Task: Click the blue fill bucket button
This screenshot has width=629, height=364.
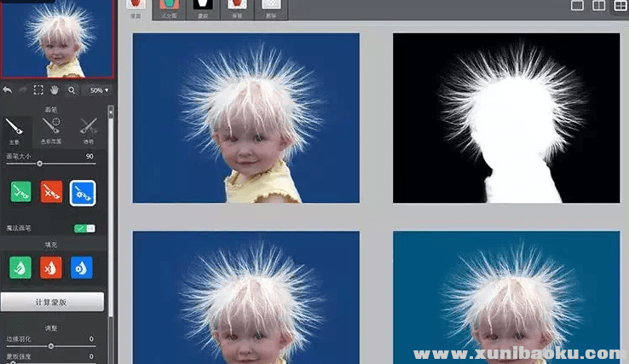Action: 83,267
